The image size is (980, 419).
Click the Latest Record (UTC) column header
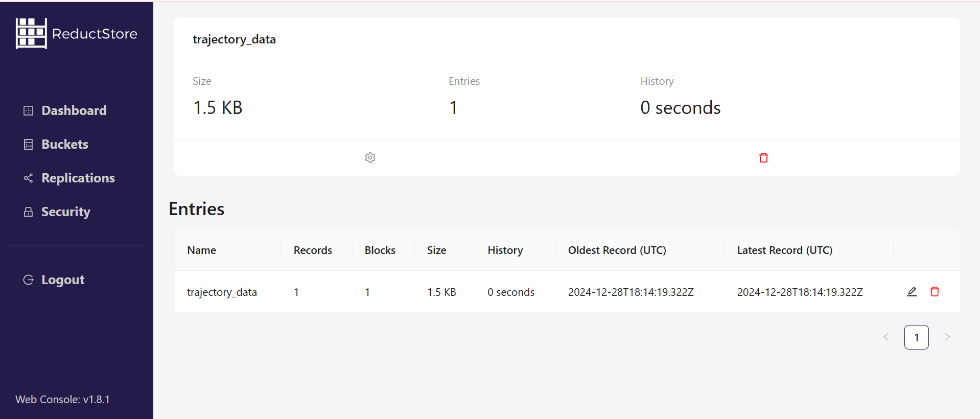784,250
